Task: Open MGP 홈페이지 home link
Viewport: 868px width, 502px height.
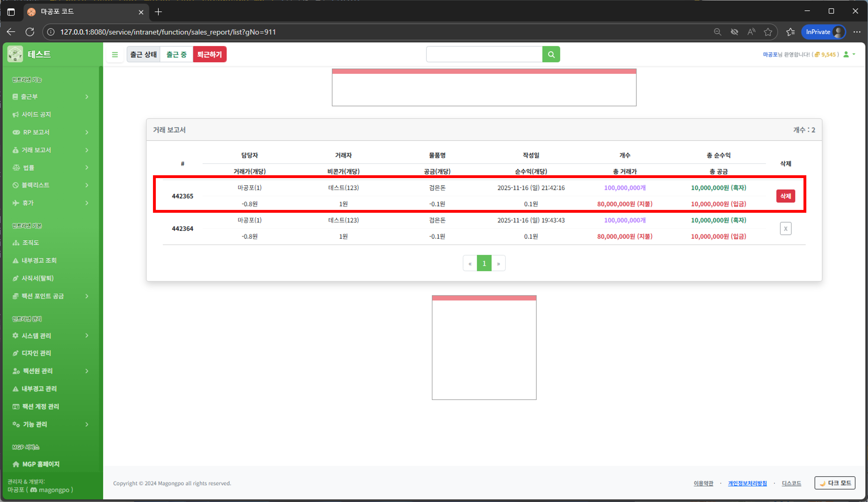Action: point(41,464)
